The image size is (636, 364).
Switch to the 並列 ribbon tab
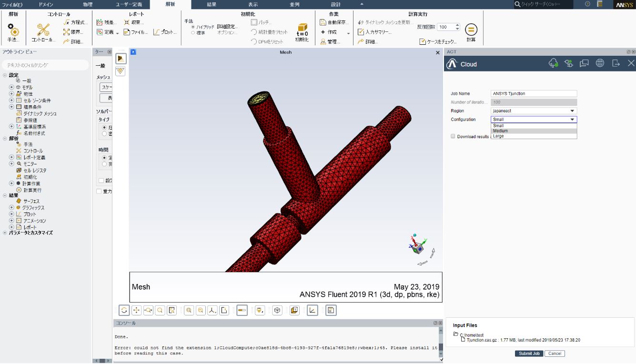coord(294,4)
